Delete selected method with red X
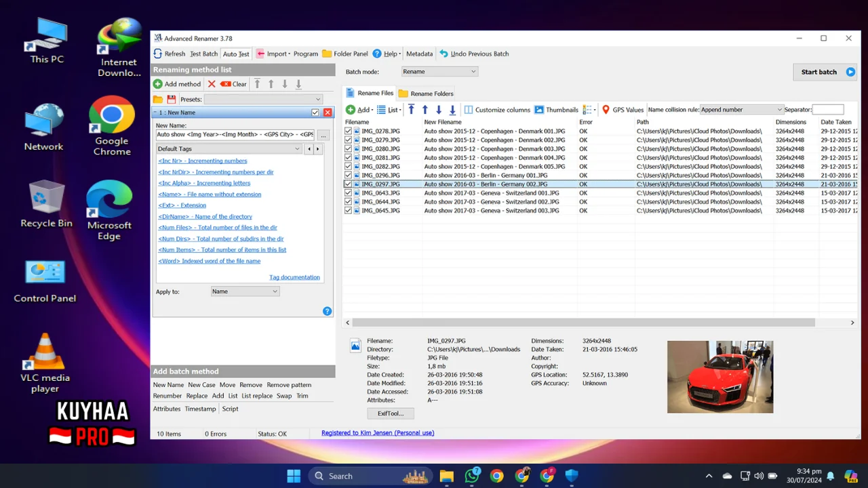This screenshot has width=868, height=488. (212, 84)
